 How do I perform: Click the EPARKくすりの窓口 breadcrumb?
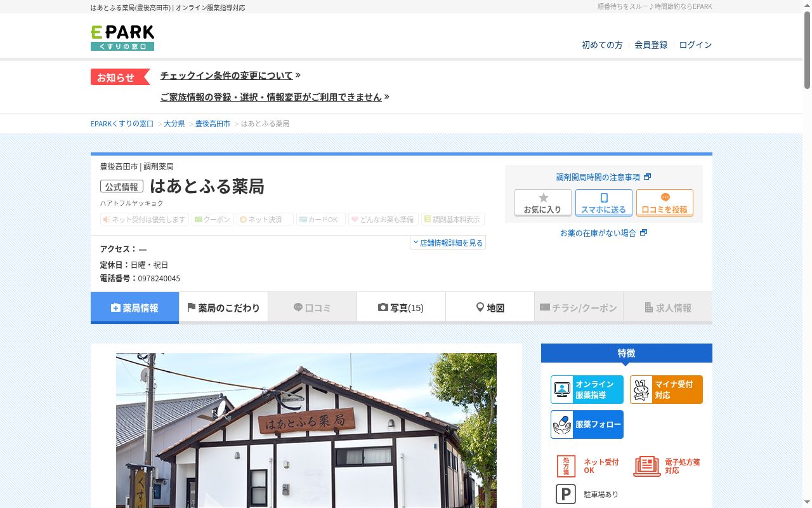[122, 124]
